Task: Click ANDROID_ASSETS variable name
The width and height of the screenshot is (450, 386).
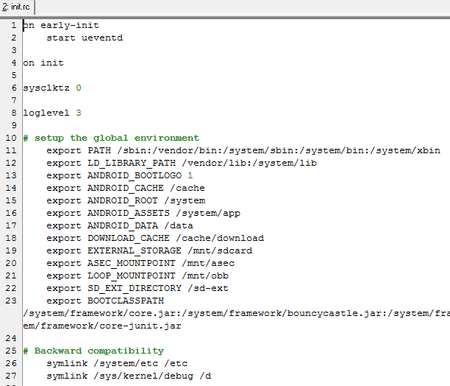Action: coord(129,213)
